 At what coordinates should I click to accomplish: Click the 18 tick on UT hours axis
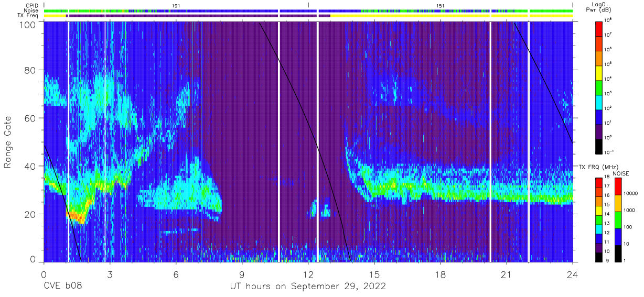[441, 274]
